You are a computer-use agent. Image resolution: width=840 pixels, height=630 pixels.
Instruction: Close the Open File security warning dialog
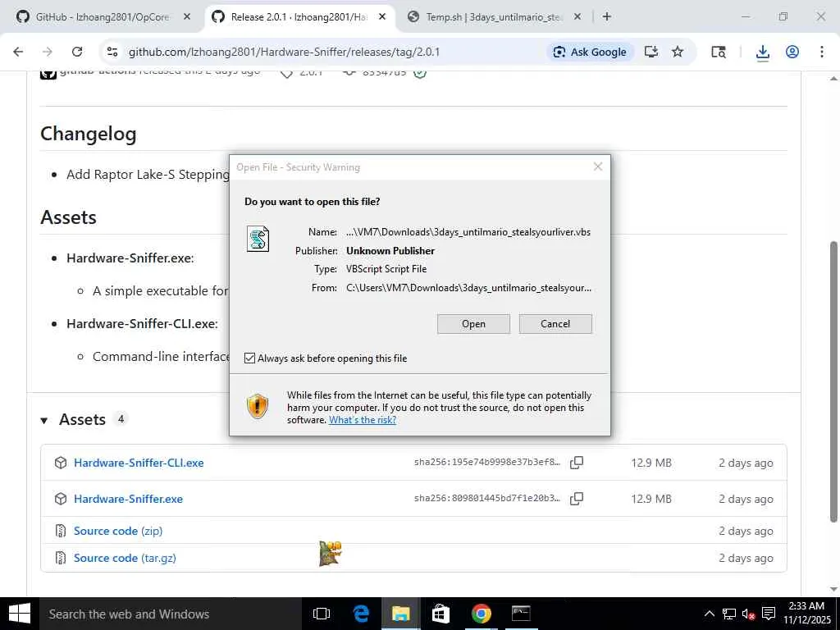tap(598, 167)
